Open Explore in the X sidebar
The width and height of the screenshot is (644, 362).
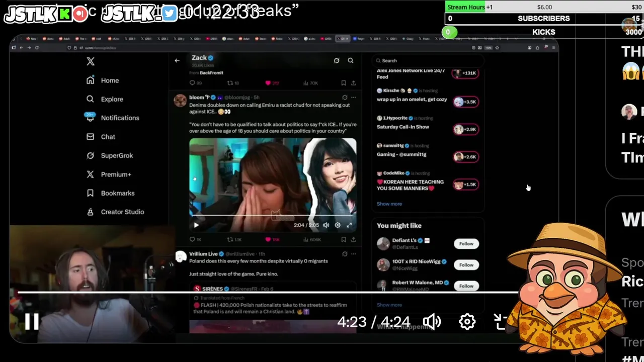coord(105,99)
